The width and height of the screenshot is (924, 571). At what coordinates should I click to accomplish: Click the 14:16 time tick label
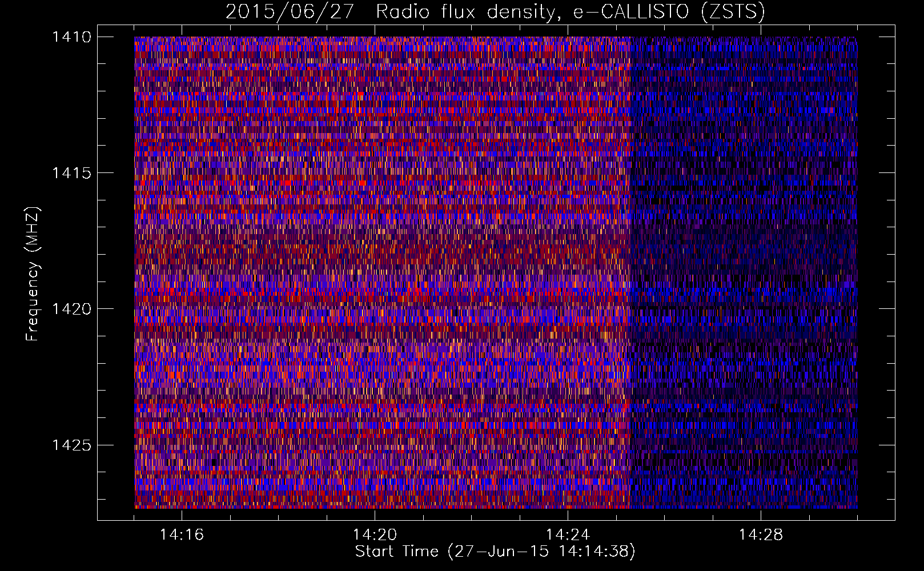(182, 534)
